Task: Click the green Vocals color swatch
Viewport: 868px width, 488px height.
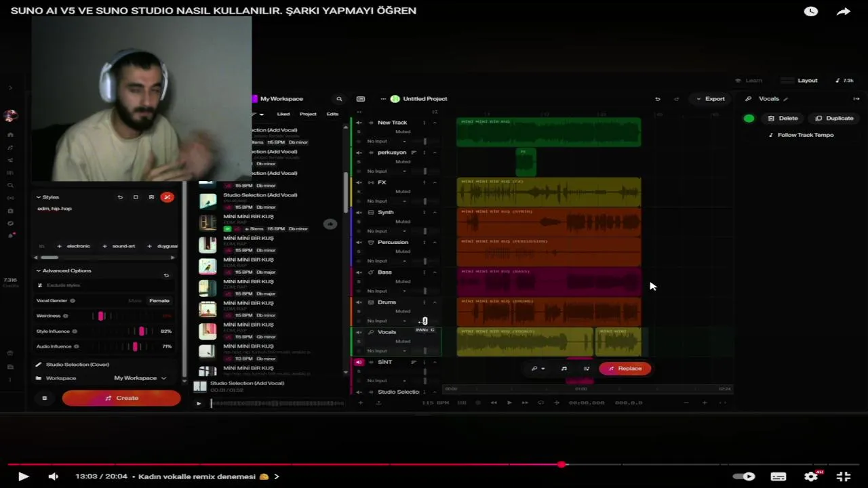Action: [x=749, y=118]
